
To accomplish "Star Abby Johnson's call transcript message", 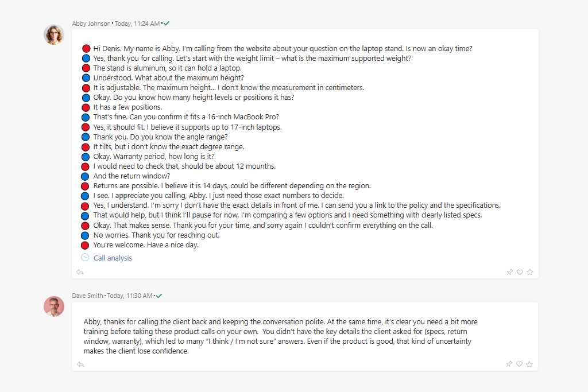I will click(530, 272).
